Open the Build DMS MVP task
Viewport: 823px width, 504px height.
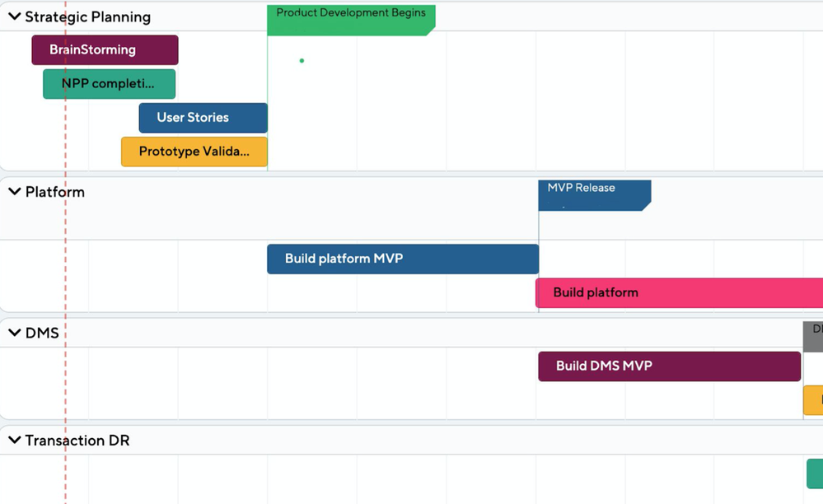click(669, 366)
